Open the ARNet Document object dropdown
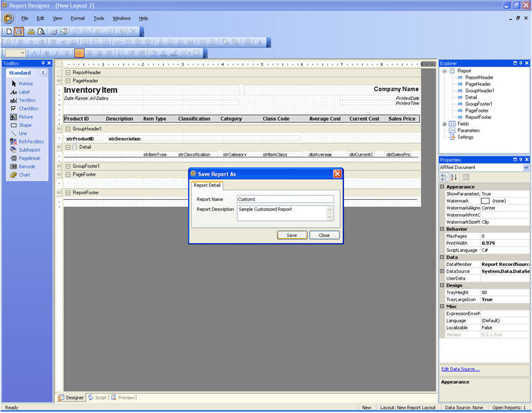This screenshot has width=532, height=413. coord(526,168)
